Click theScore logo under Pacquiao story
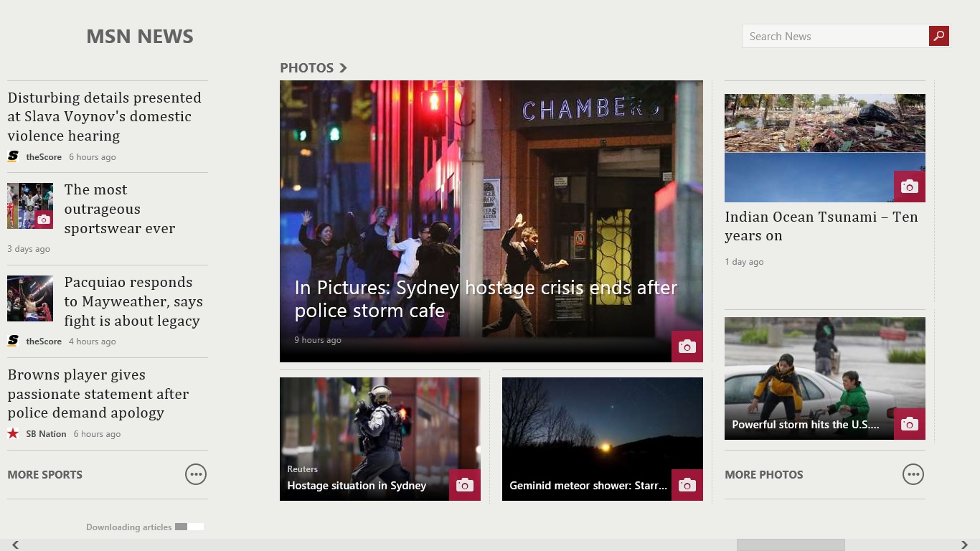 (x=13, y=341)
